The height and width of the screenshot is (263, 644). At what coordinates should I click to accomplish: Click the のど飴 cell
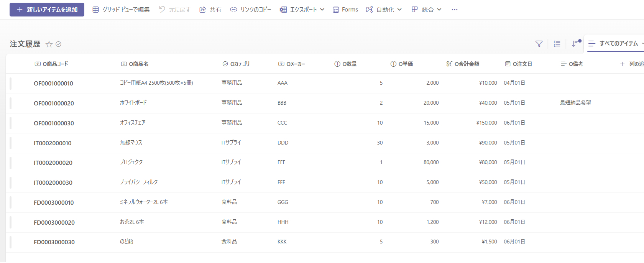(x=127, y=242)
